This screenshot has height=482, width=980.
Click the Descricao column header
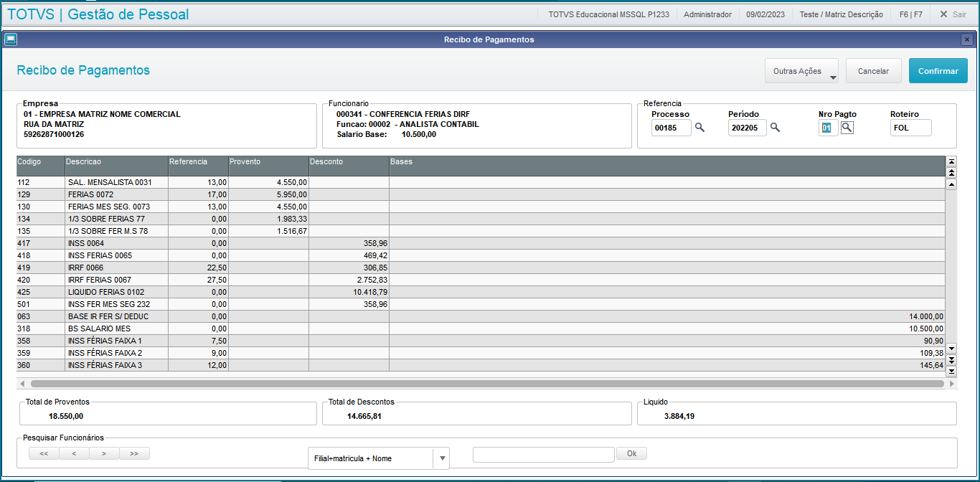click(116, 166)
